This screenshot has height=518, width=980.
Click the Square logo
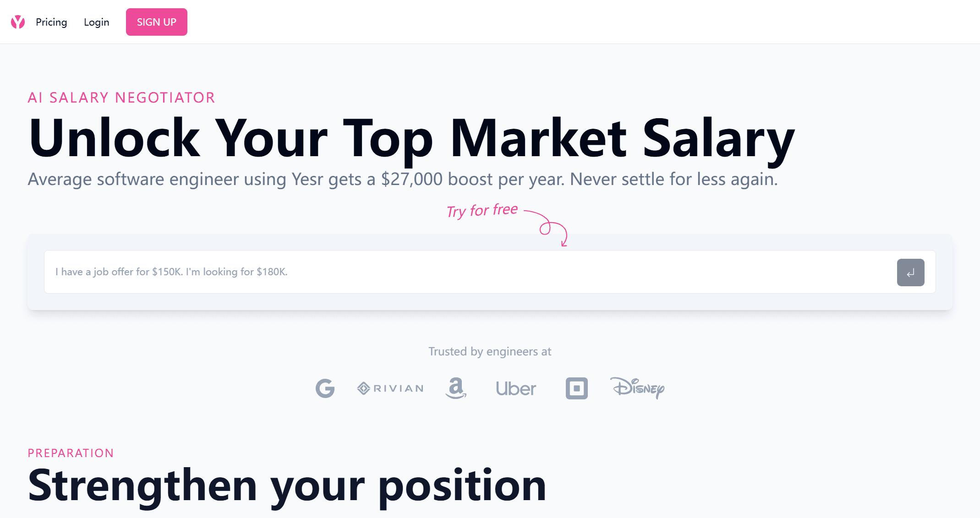(576, 388)
